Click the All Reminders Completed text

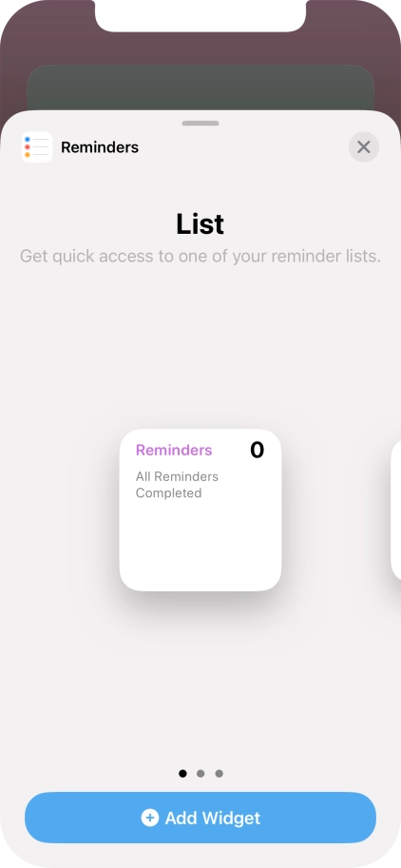(177, 485)
